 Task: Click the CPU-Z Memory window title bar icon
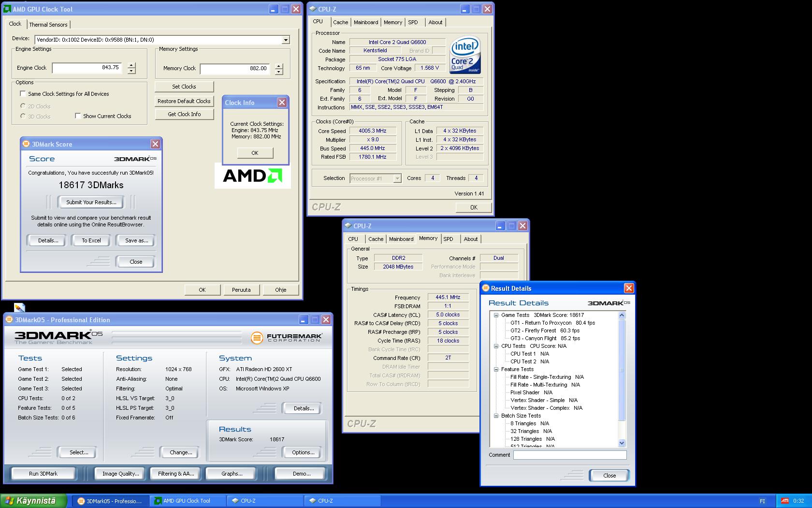tap(348, 226)
